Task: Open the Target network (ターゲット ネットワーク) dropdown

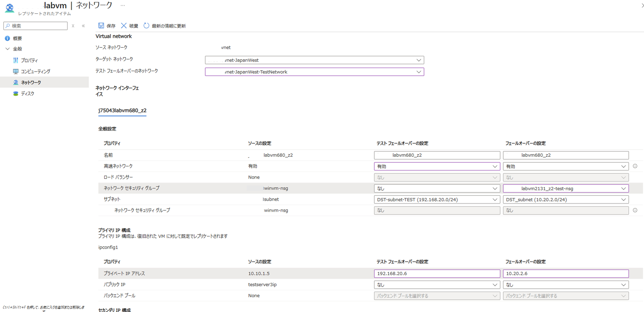Action: tap(314, 60)
